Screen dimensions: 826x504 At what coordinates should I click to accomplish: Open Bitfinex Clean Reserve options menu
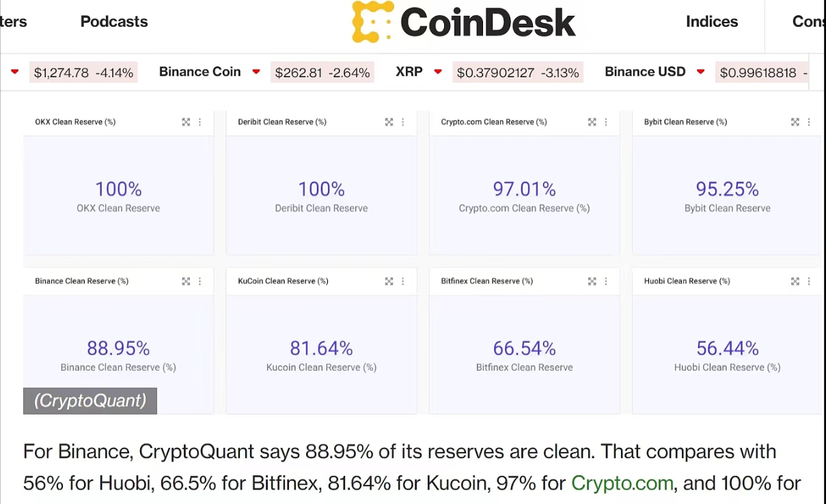606,281
